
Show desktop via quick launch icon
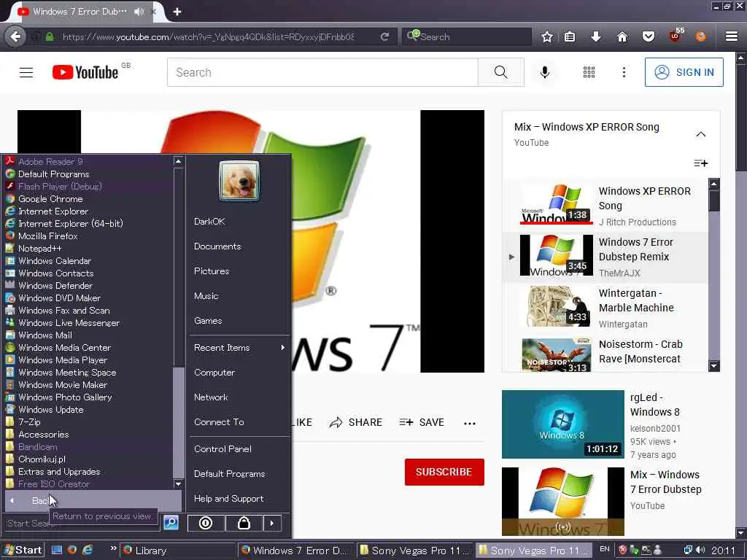coord(57,550)
